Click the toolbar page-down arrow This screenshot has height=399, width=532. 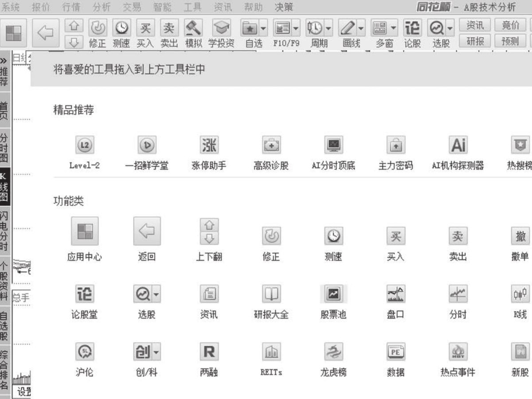[74, 42]
